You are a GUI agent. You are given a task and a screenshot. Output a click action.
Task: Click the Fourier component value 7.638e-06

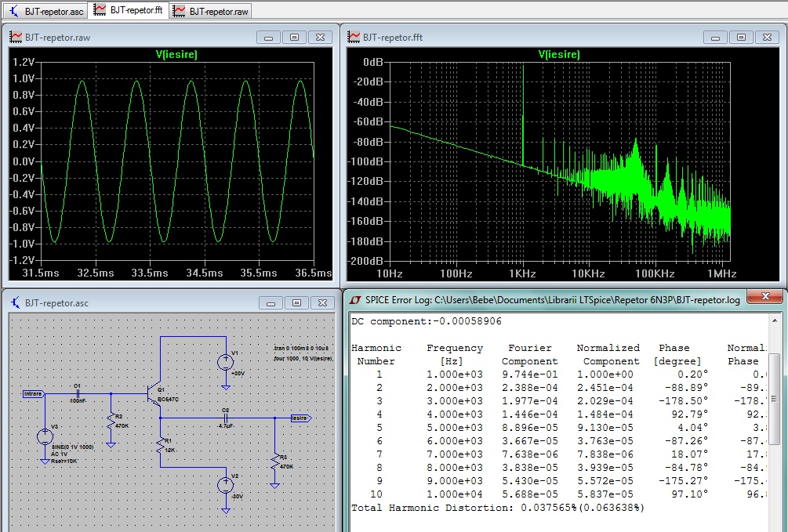(530, 454)
